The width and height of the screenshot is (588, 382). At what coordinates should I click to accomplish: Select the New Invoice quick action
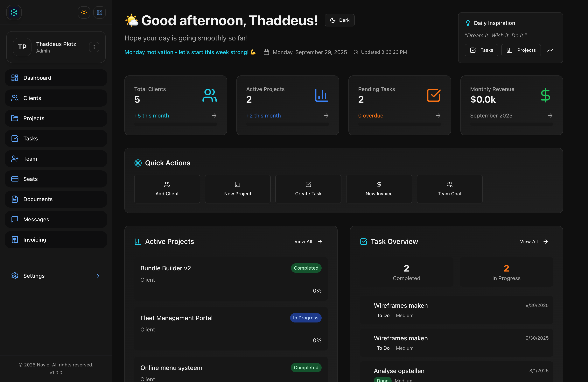379,189
